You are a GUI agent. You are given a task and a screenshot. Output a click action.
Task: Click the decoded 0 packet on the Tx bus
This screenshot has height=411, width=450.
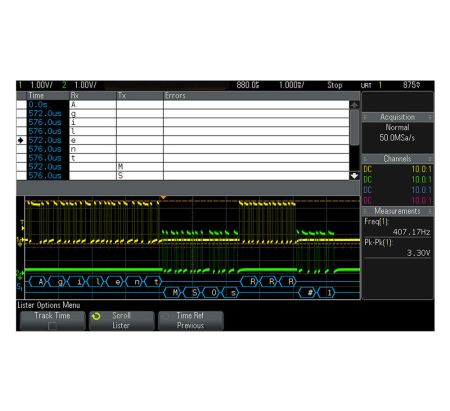pos(212,293)
